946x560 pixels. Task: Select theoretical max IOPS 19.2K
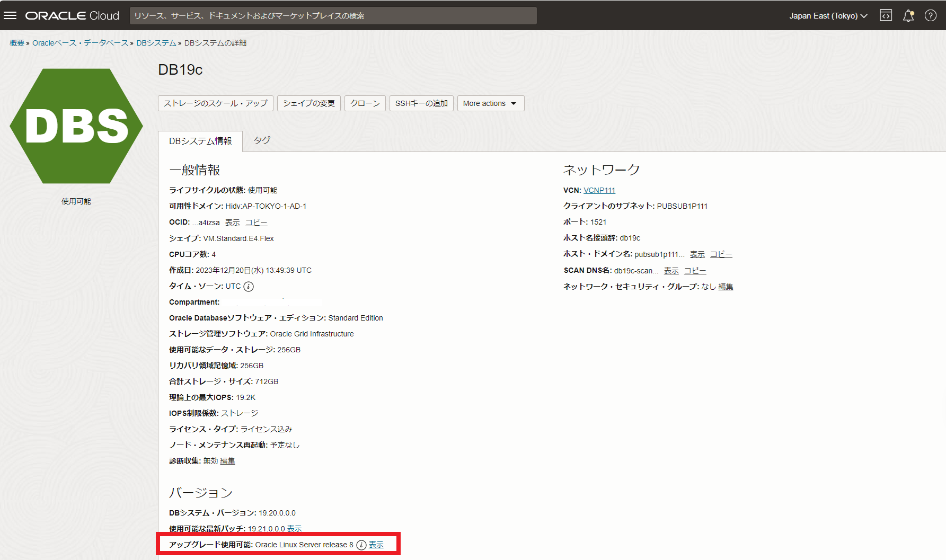click(x=246, y=397)
